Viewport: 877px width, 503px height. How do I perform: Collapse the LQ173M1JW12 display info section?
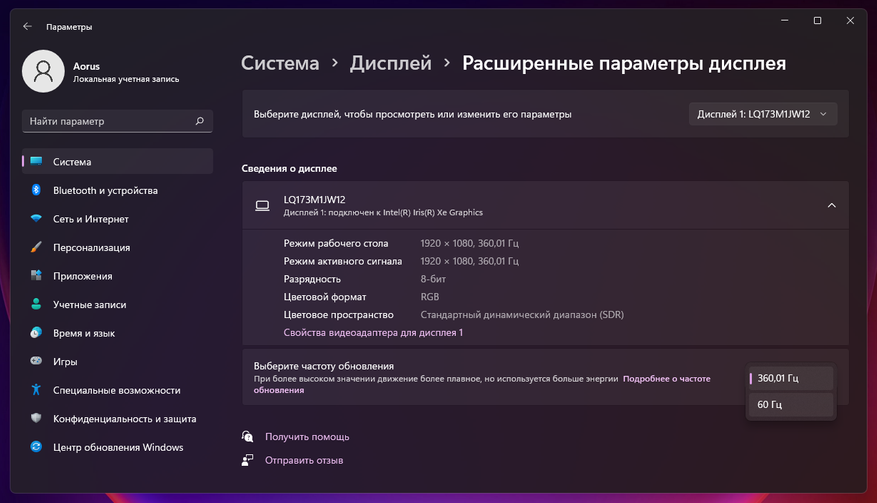(831, 205)
